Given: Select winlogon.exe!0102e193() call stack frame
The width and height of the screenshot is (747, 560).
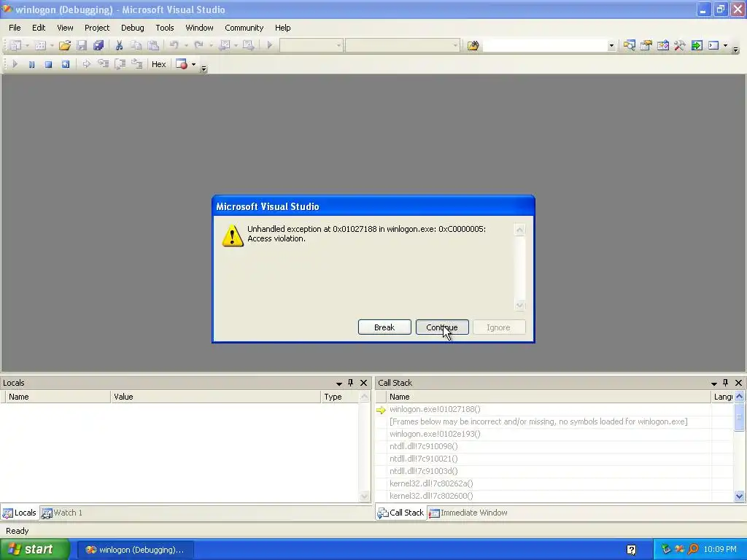Looking at the screenshot, I should coord(543,434).
